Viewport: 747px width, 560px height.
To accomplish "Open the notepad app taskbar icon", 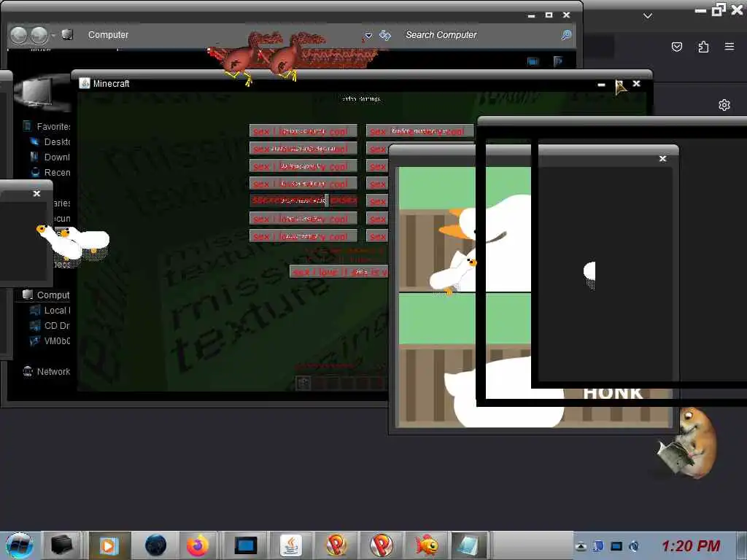I will pos(468,545).
